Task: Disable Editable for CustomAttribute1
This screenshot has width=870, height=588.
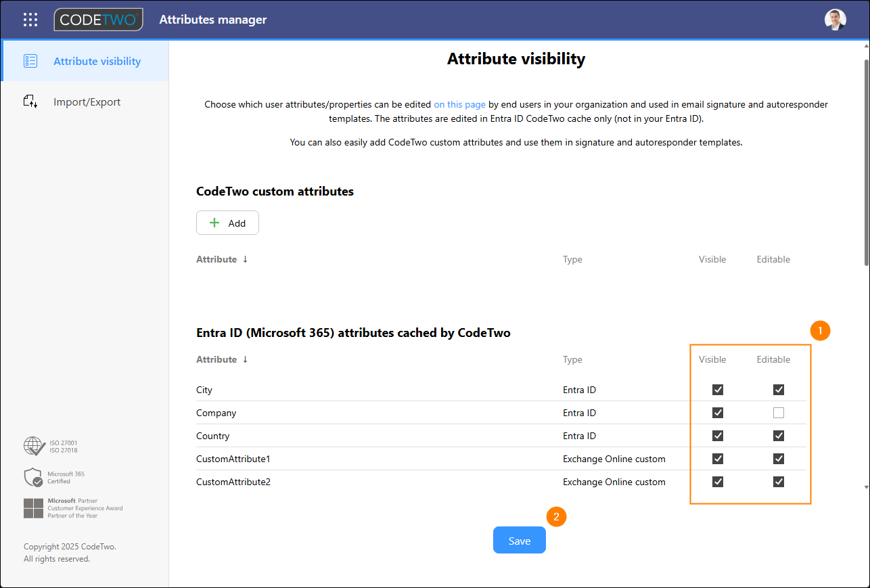Action: tap(779, 459)
